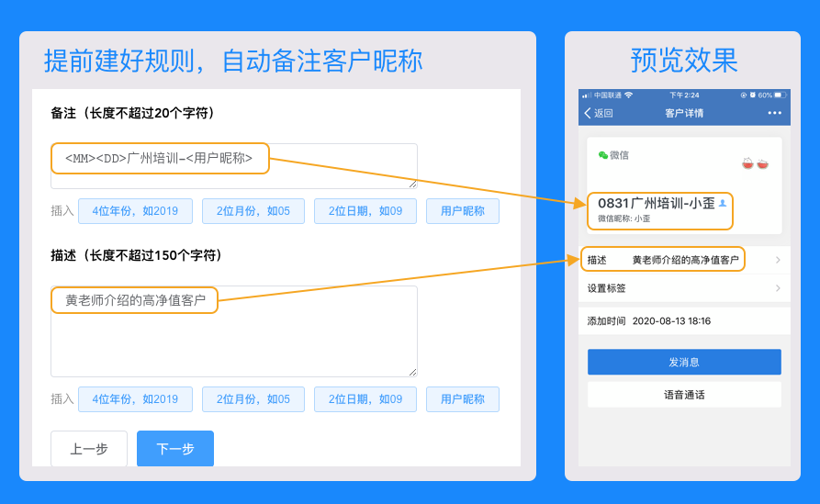This screenshot has height=504, width=820.
Task: Click the battery icon in phone status bar
Action: pyautogui.click(x=780, y=95)
